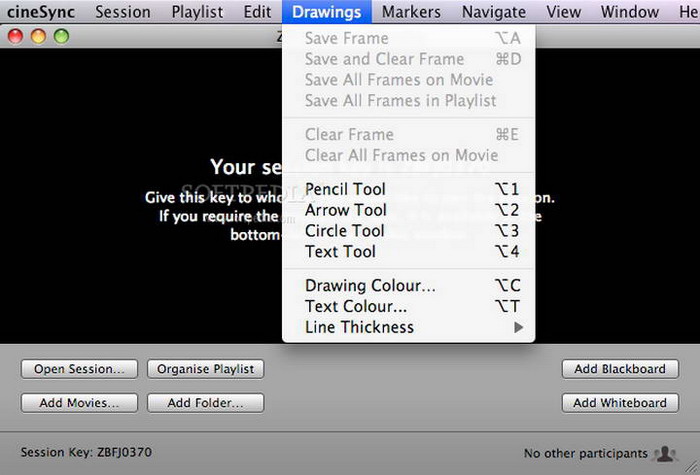Expand the Line Thickness submenu arrow
The height and width of the screenshot is (475, 700).
(518, 327)
